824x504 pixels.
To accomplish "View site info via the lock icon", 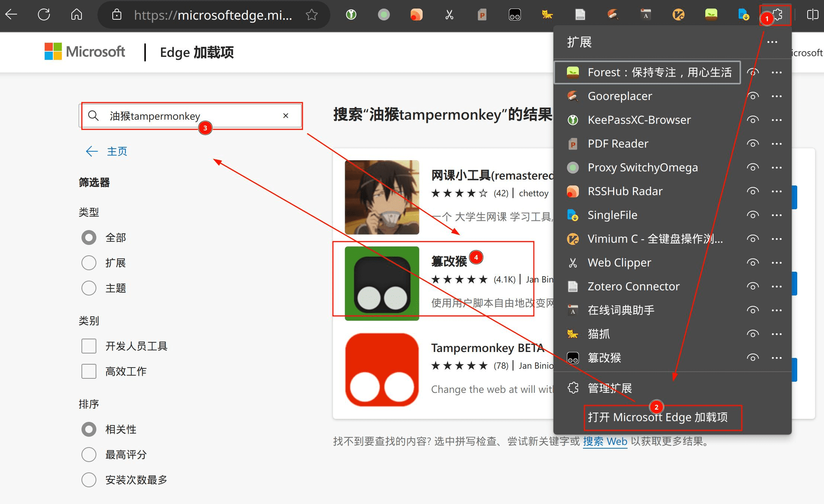I will (117, 14).
